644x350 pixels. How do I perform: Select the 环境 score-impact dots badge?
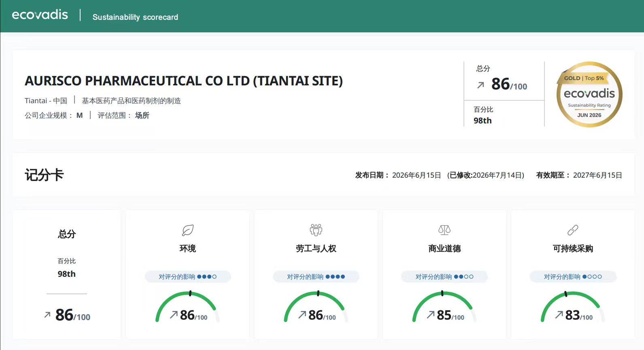pos(188,277)
